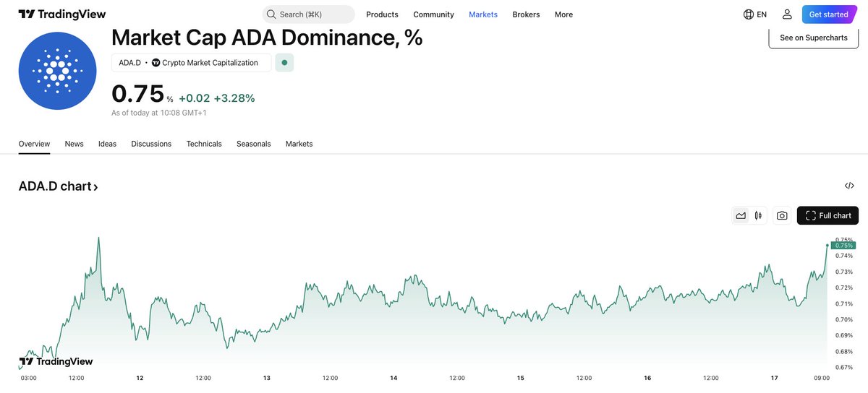Image resolution: width=868 pixels, height=393 pixels.
Task: Click the ADA.D symbol badge
Action: 129,63
